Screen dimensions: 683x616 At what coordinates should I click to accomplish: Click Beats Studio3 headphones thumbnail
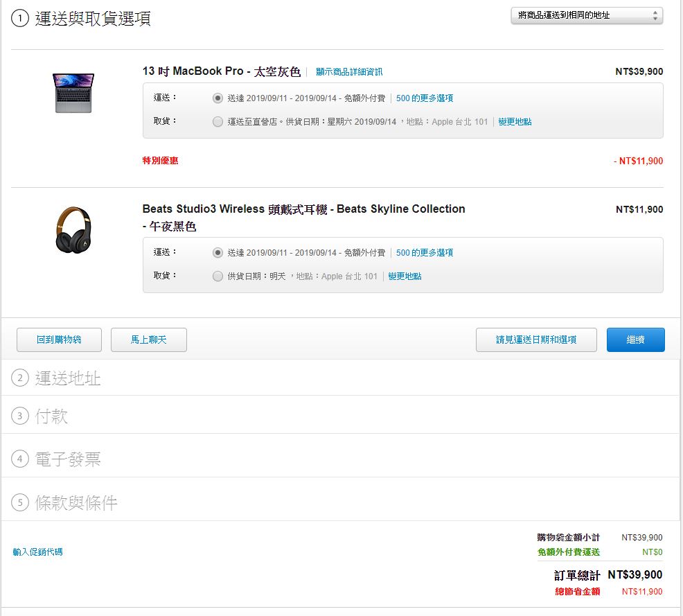click(x=73, y=229)
